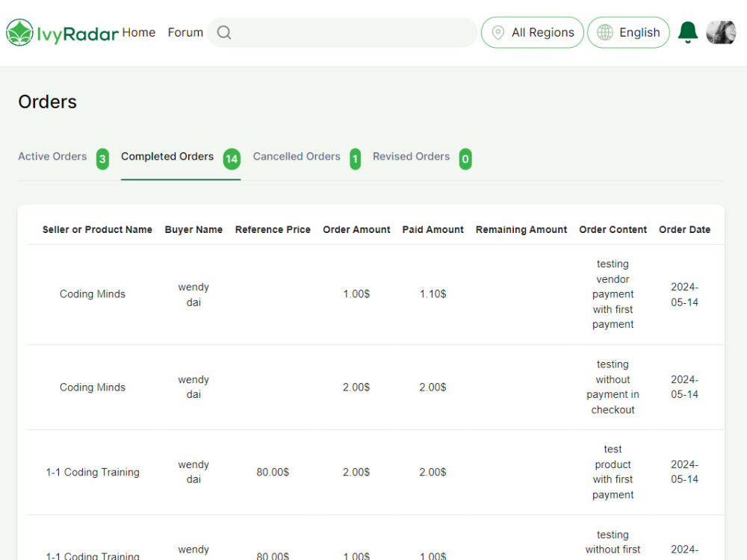This screenshot has width=747, height=560.
Task: Switch to Cancelled Orders tab
Action: click(x=297, y=157)
